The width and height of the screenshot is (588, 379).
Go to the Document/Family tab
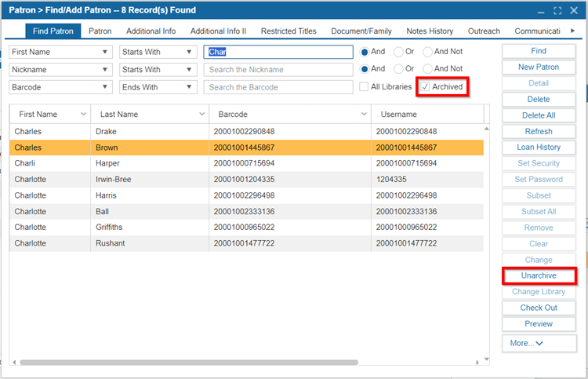[x=361, y=31]
